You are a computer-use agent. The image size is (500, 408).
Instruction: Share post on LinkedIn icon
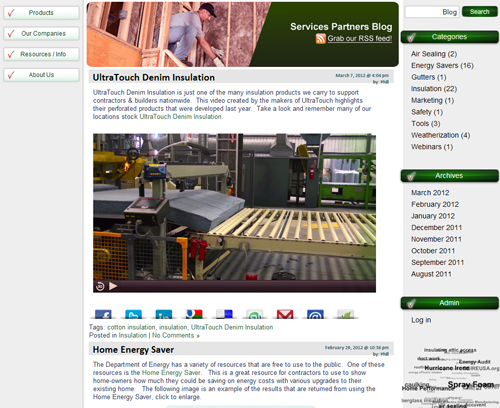[x=164, y=314]
